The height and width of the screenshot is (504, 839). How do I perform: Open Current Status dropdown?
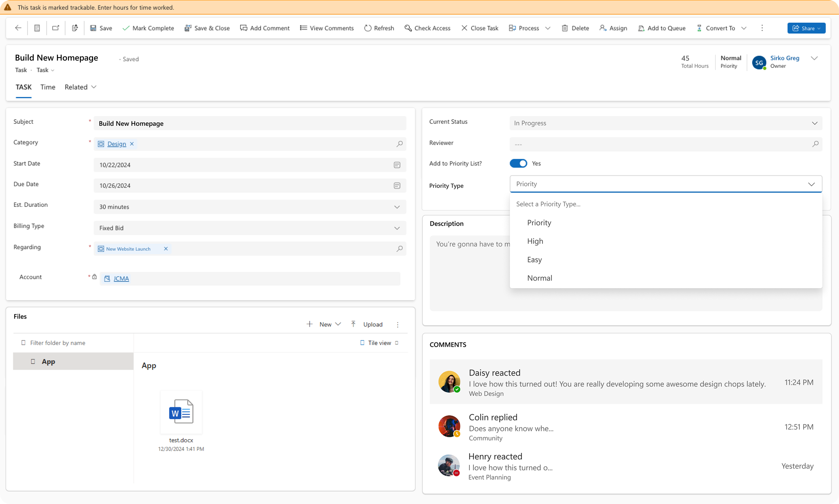[814, 123]
